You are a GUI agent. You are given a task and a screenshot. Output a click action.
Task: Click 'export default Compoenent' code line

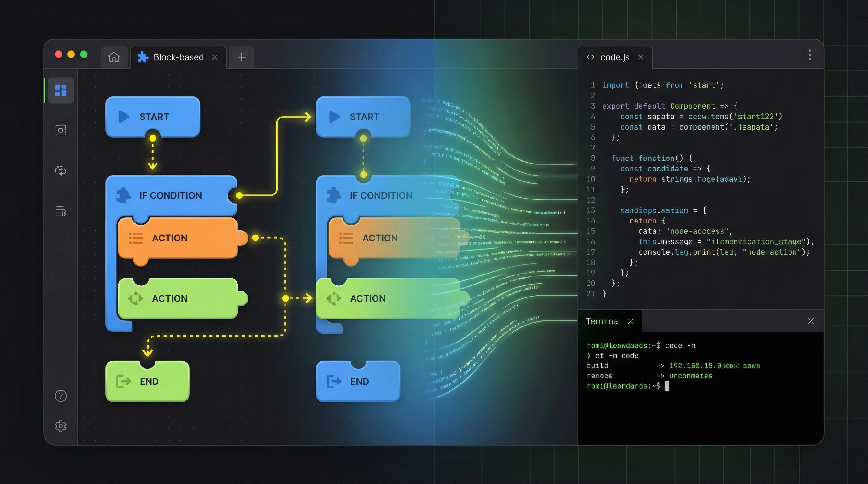(670, 106)
